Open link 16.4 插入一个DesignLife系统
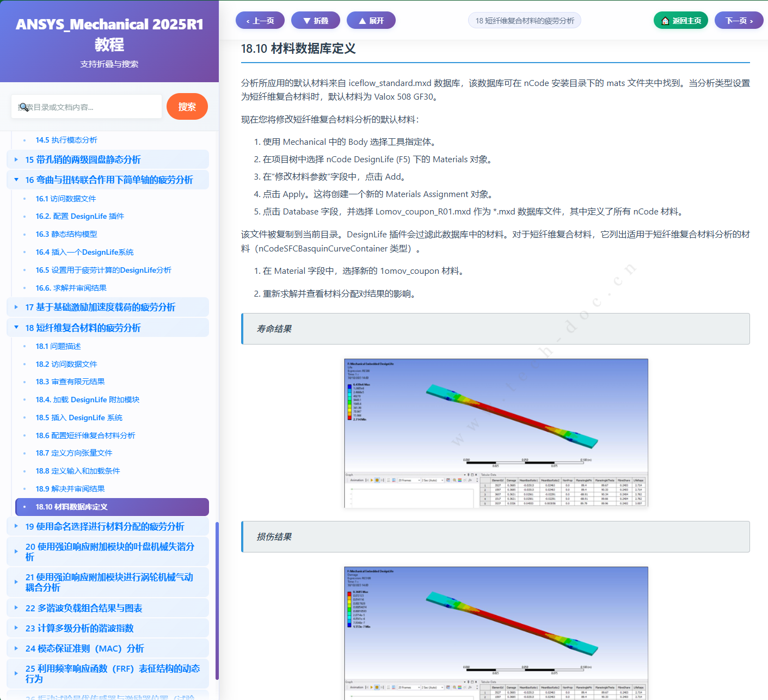 [84, 252]
